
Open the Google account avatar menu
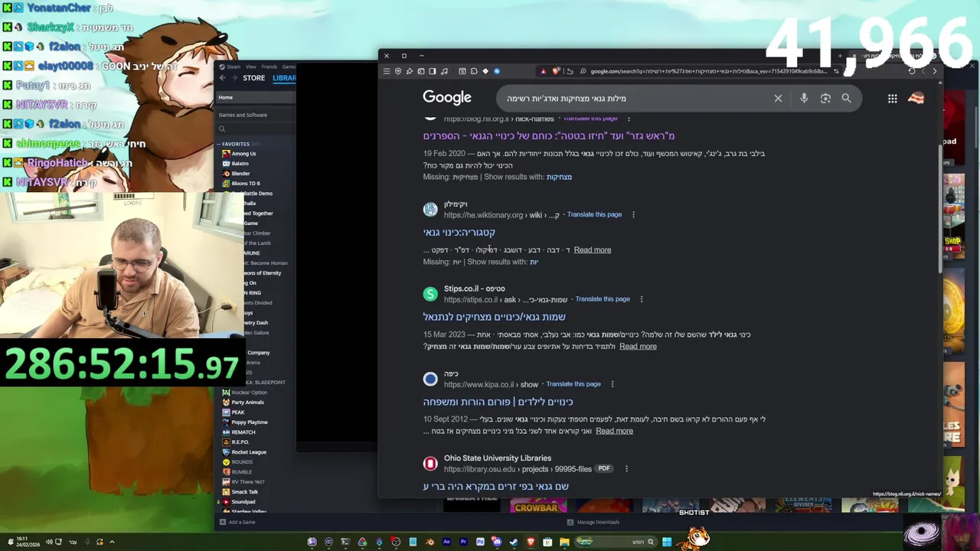(916, 98)
